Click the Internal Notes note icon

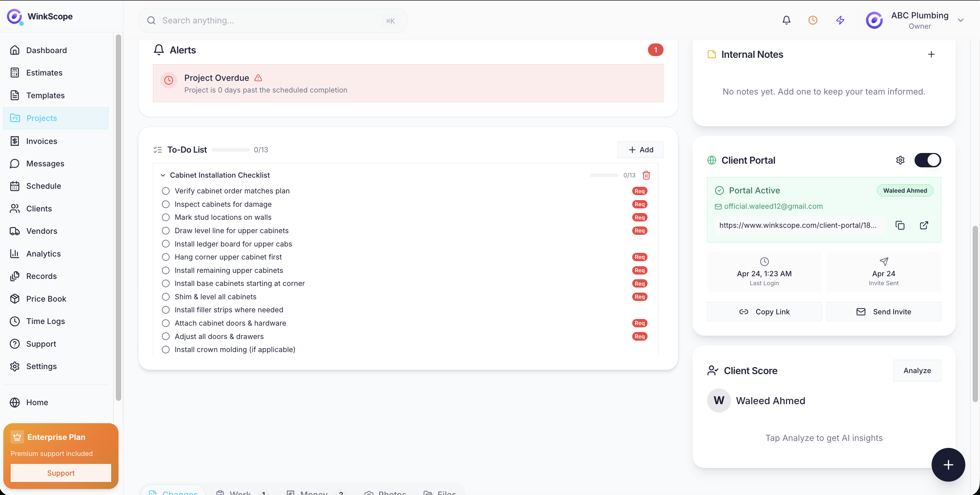(x=711, y=54)
